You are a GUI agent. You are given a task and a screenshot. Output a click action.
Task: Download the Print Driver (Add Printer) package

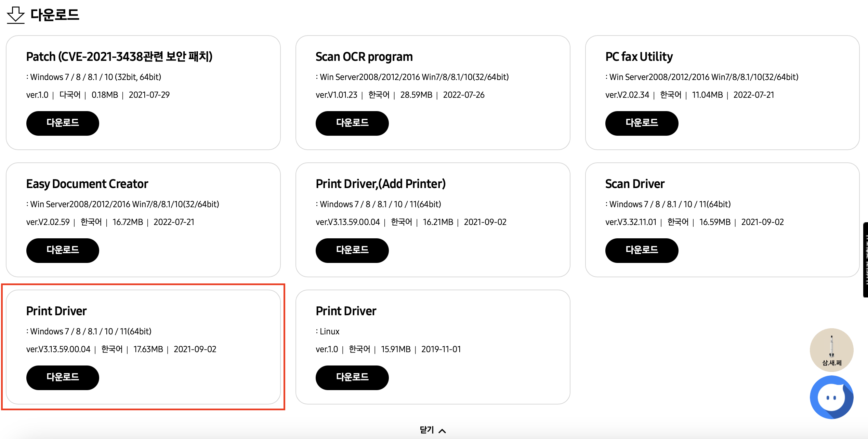click(x=352, y=250)
